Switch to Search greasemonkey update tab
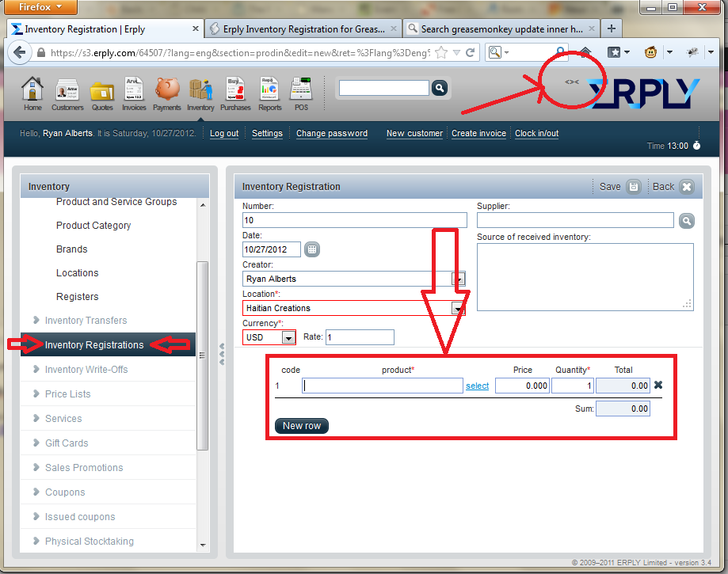 pos(501,29)
